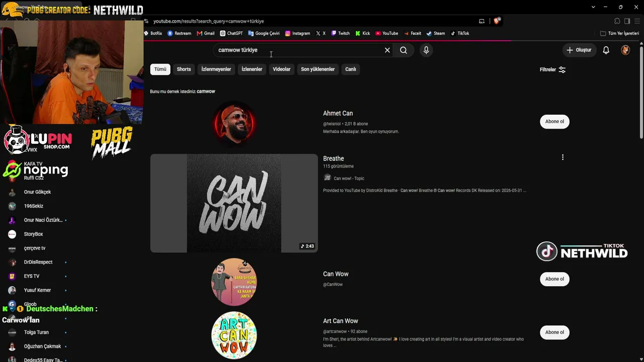This screenshot has height=362, width=644.
Task: Open the Breathe video title
Action: coord(334,159)
